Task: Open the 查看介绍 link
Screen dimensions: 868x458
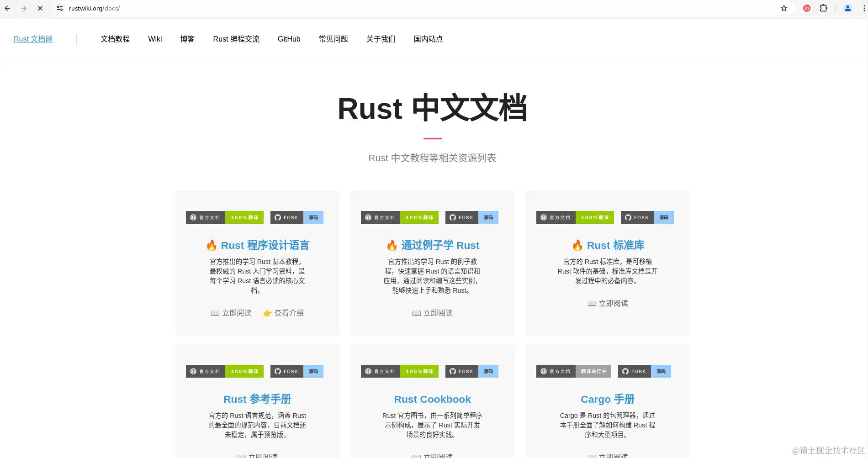Action: [284, 313]
